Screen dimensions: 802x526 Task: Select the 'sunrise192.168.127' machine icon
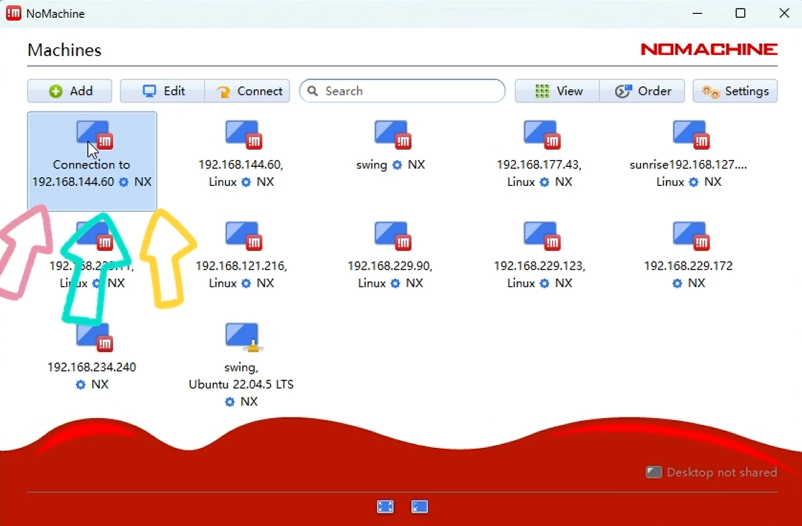[x=692, y=135]
